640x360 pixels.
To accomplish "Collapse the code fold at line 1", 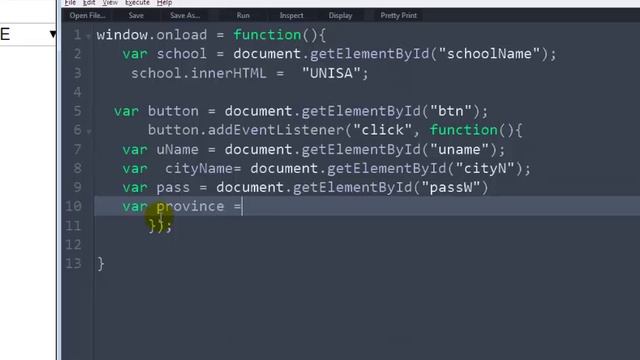I will tap(89, 36).
